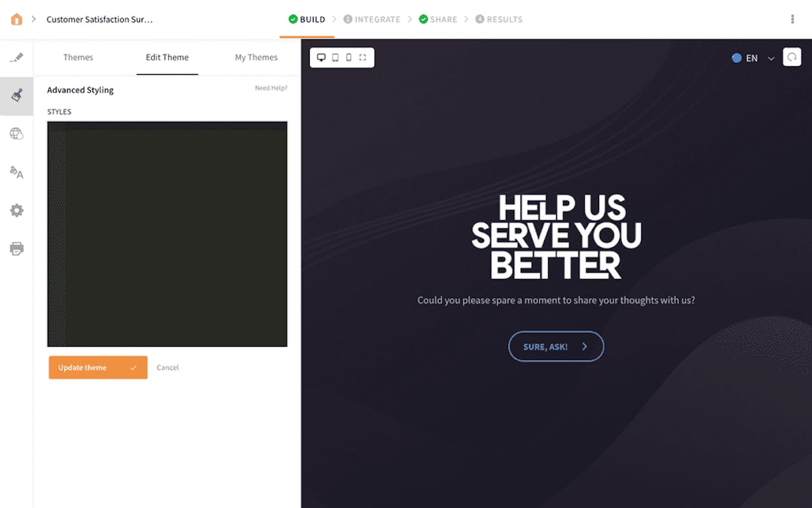Open the My Themes tab
This screenshot has width=812, height=508.
tap(256, 57)
